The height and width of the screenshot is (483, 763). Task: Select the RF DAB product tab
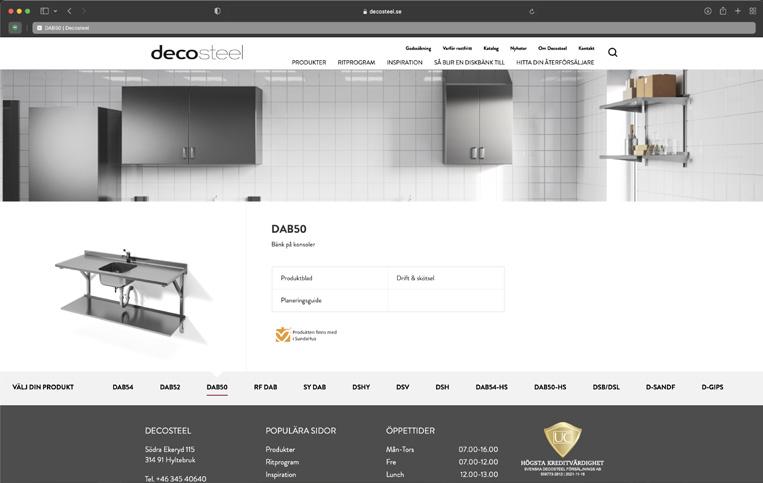[x=265, y=387]
